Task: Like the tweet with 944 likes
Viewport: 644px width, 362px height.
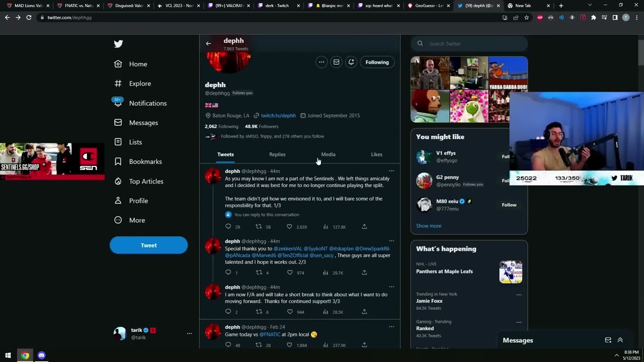Action: point(290,312)
